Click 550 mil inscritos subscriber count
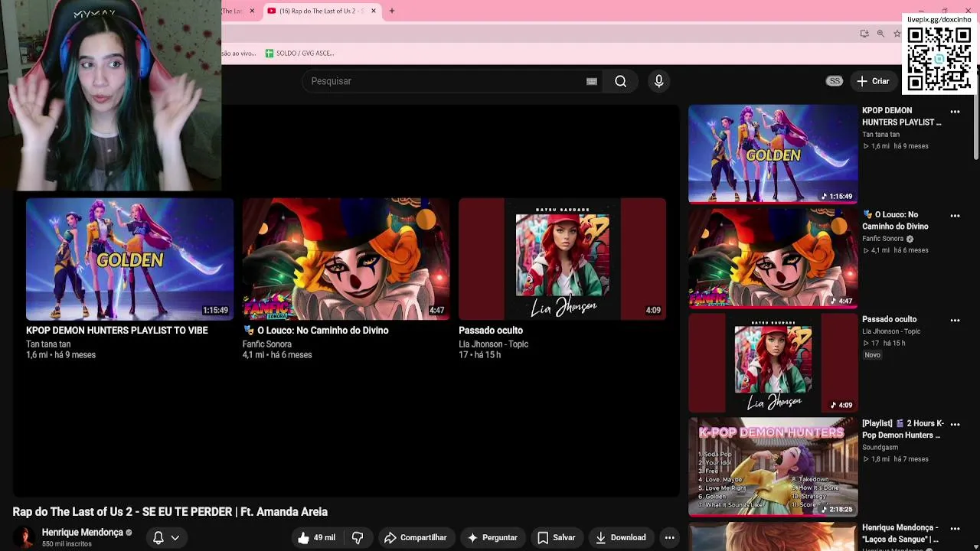This screenshot has height=551, width=980. click(x=67, y=544)
